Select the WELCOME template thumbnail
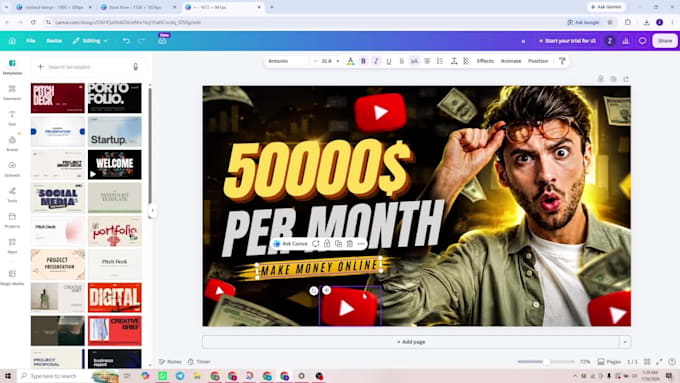 pos(114,164)
